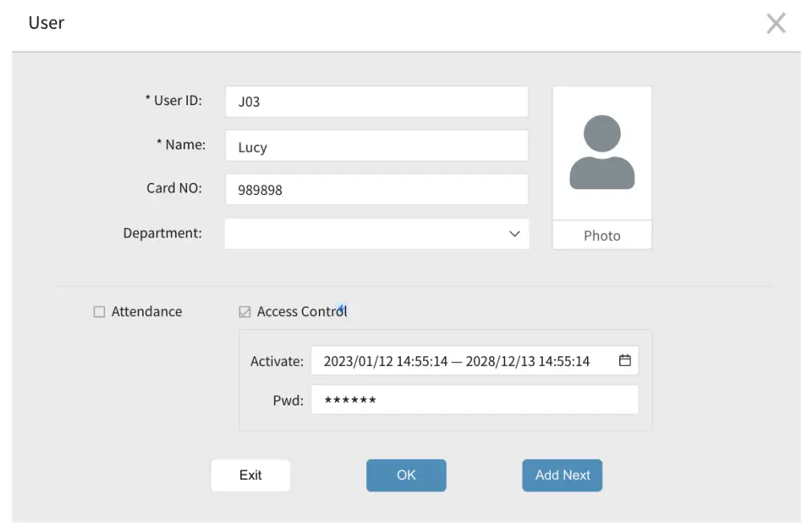Viewport: 812px width, 528px height.
Task: Click the Add Next button
Action: point(562,475)
